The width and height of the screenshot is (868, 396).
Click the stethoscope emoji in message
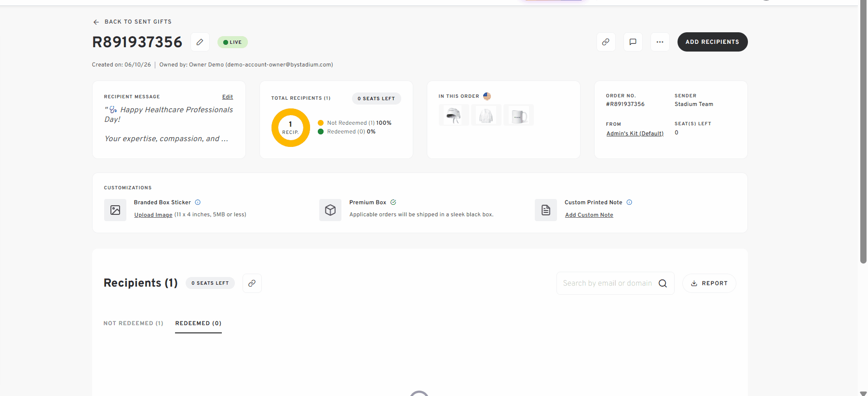[x=113, y=110]
